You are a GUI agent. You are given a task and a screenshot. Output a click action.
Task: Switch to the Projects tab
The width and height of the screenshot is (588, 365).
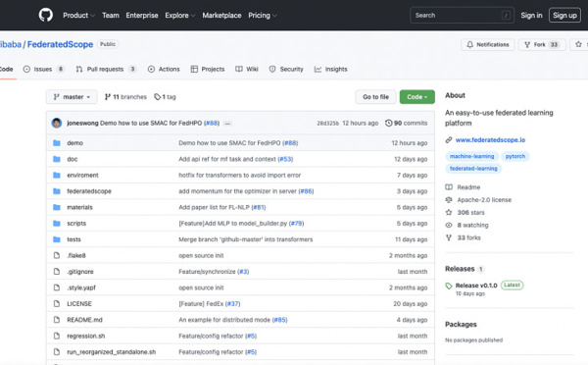point(208,69)
